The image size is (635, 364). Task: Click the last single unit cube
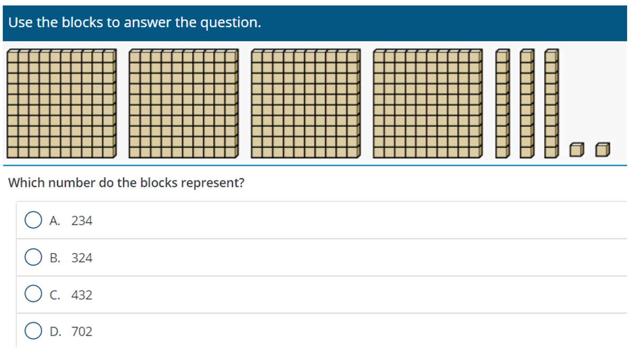point(602,150)
